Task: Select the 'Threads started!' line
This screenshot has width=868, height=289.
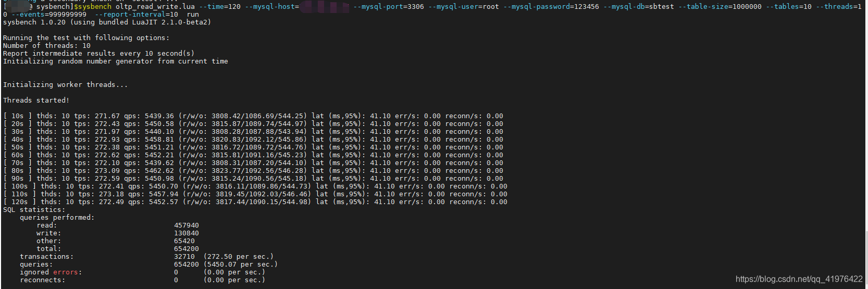Action: click(36, 100)
